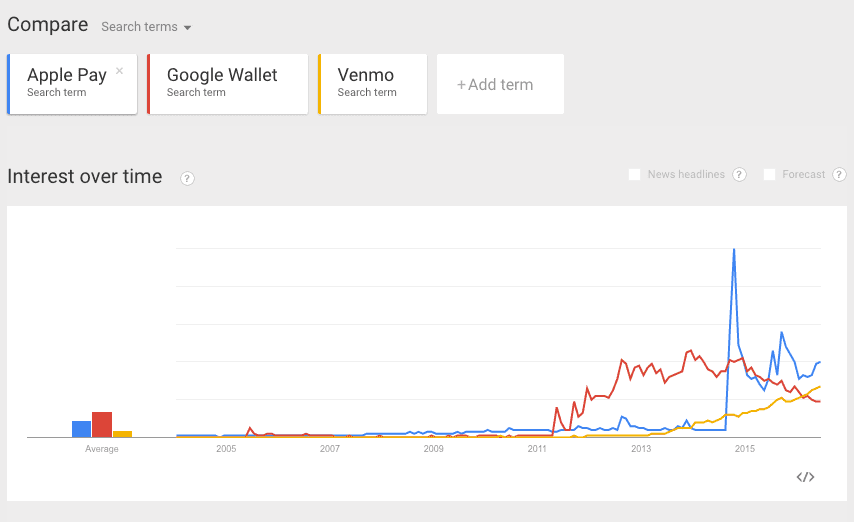This screenshot has width=854, height=522.
Task: Click help icon next to Interest over time
Action: click(187, 178)
